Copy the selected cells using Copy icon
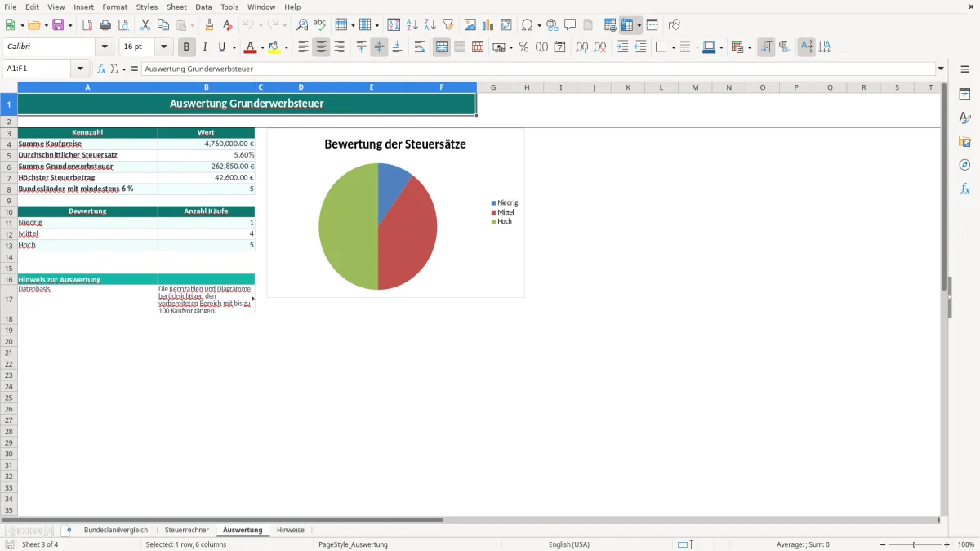The height and width of the screenshot is (551, 980). click(x=163, y=25)
